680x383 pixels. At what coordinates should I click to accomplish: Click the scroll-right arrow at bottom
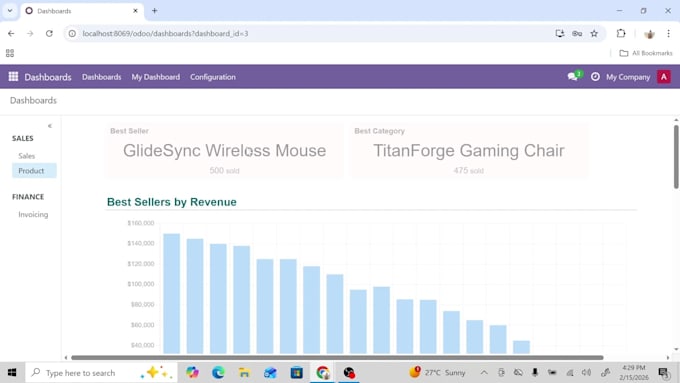(x=668, y=357)
